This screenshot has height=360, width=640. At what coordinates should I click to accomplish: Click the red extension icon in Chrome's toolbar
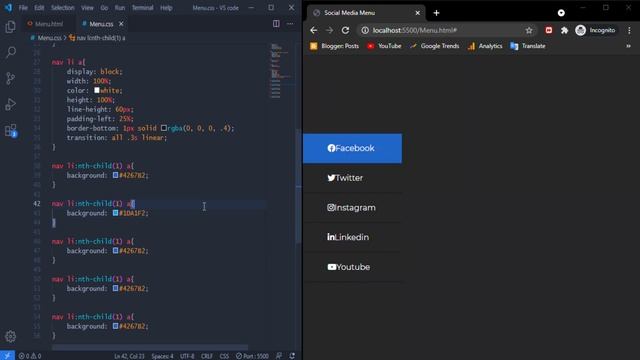tap(549, 30)
